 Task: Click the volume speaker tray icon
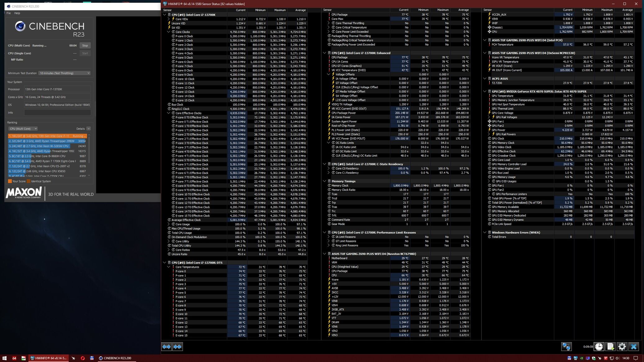[x=618, y=358]
